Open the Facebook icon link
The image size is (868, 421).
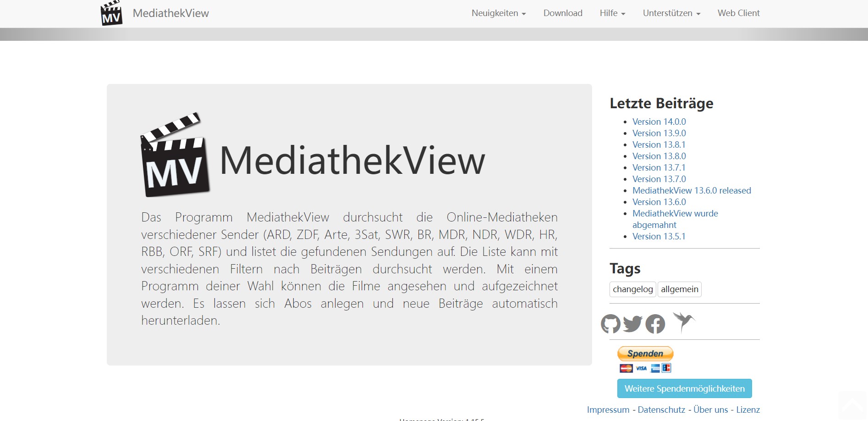coord(655,324)
